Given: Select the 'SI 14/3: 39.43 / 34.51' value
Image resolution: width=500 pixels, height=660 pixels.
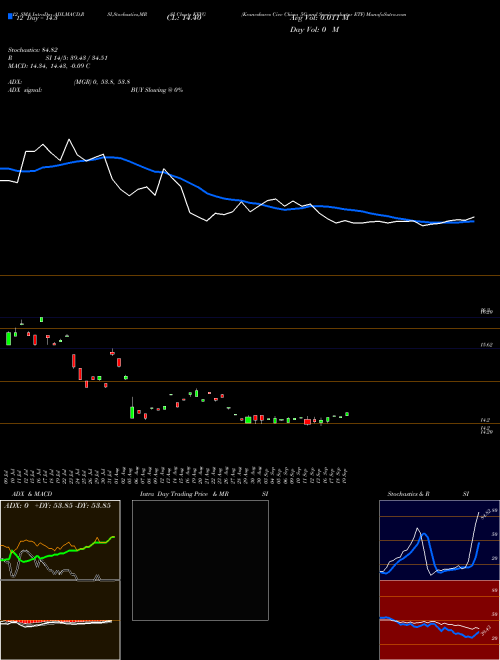Looking at the screenshot, I should click(x=77, y=58).
